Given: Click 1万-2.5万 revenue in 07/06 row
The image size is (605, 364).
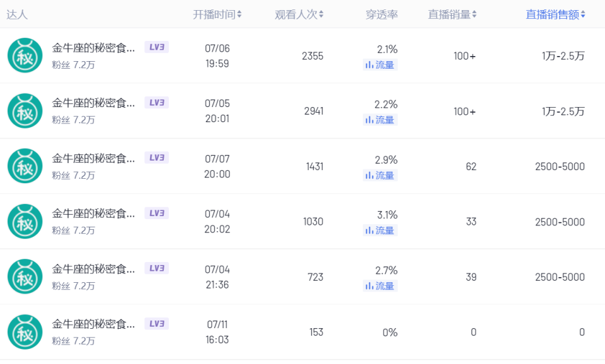Looking at the screenshot, I should pos(563,56).
